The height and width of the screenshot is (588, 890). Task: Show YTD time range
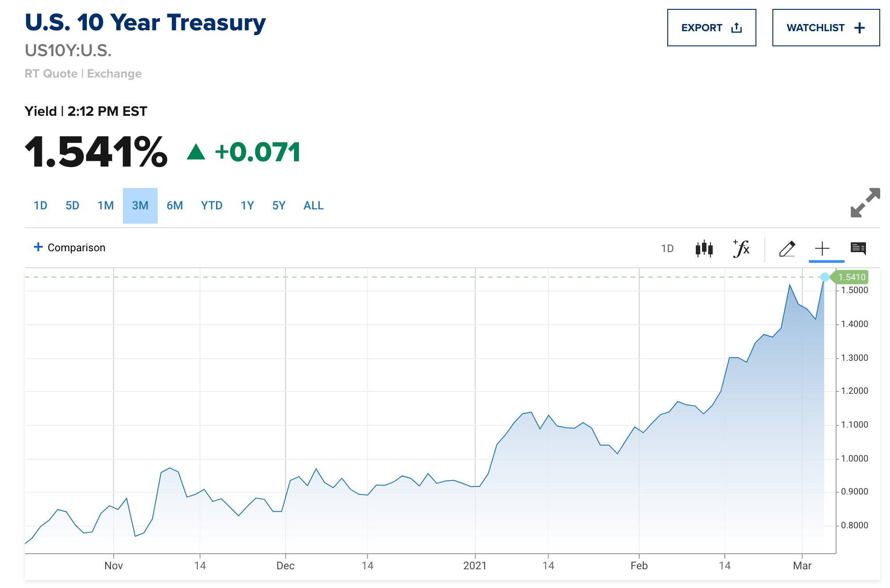[212, 205]
